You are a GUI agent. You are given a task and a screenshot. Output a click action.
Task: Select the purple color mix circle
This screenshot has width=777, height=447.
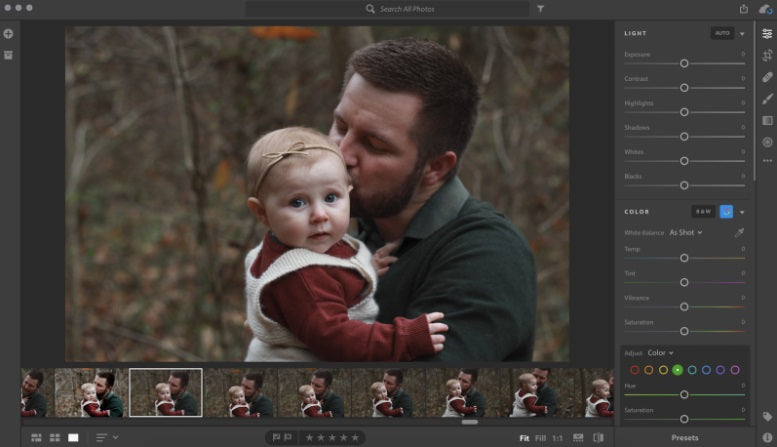coord(721,370)
